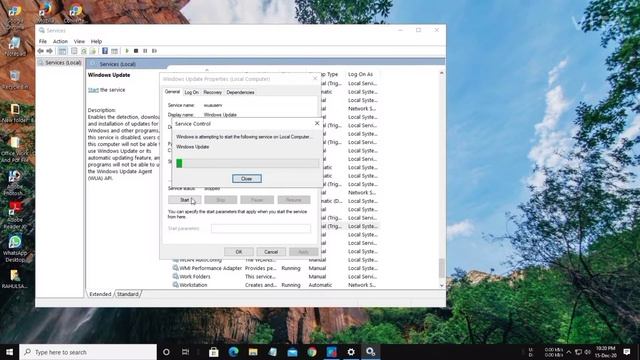
Task: Click the Forward arrow in Services toolbar
Action: pos(49,51)
